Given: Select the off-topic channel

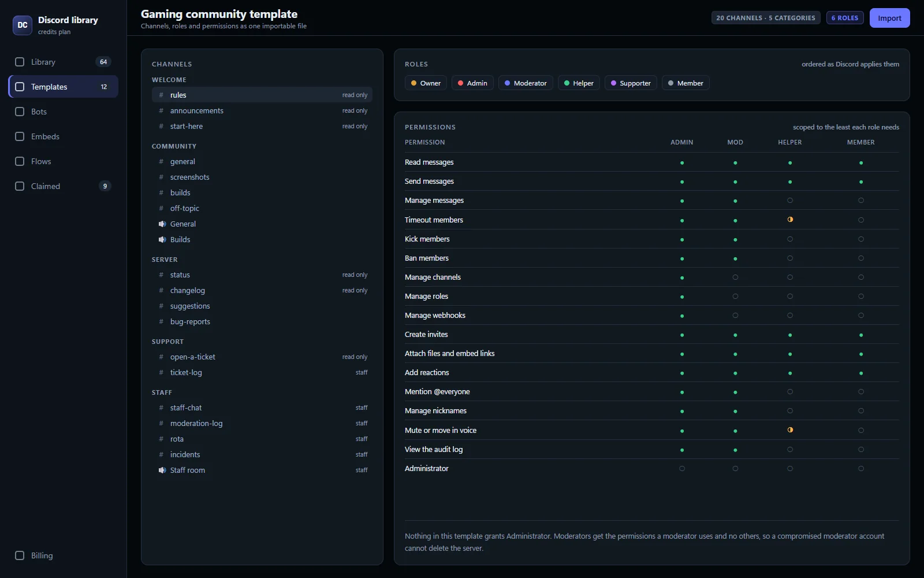Looking at the screenshot, I should 262,208.
